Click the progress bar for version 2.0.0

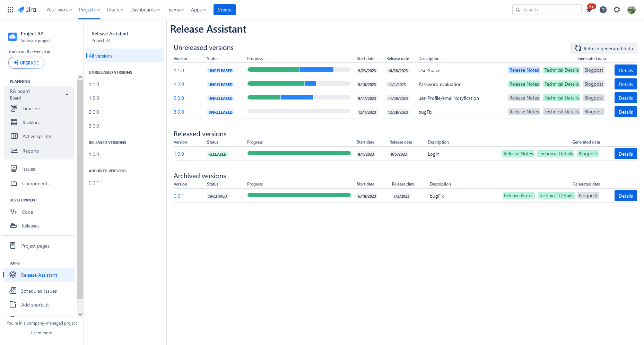[x=299, y=97]
